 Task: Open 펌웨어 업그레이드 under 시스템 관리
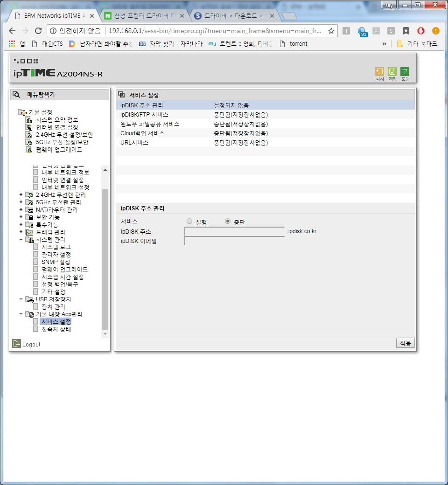point(64,269)
